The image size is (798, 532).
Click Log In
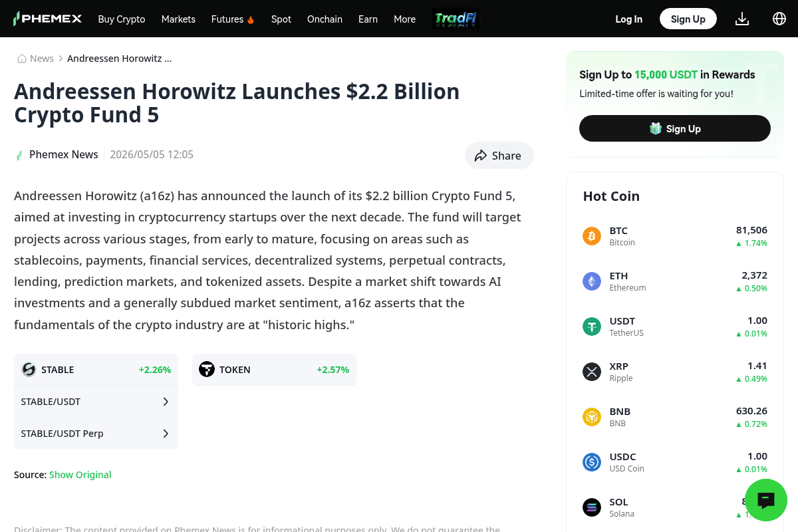[628, 19]
